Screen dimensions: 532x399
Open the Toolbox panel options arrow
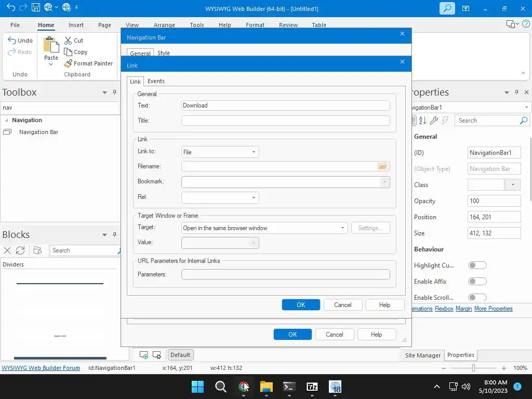104,92
